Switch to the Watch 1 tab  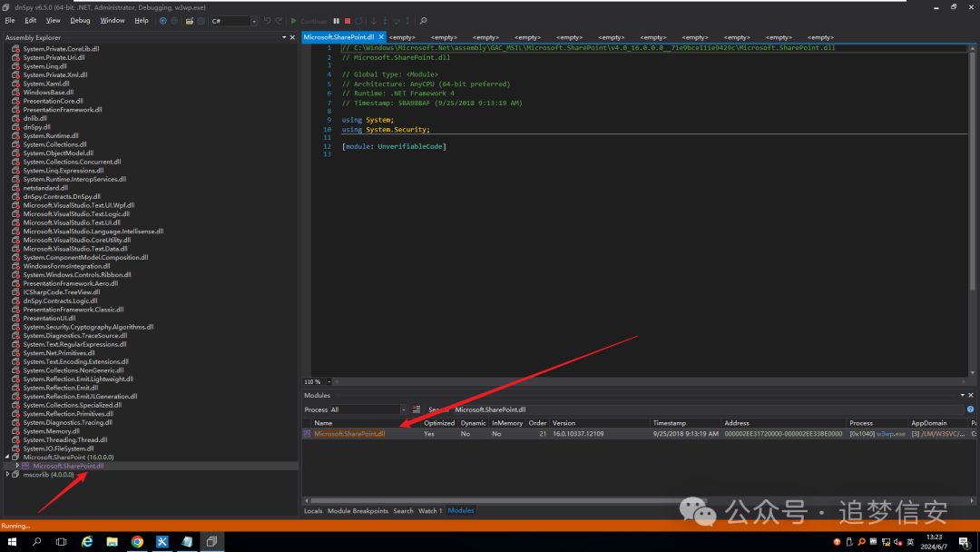(430, 511)
